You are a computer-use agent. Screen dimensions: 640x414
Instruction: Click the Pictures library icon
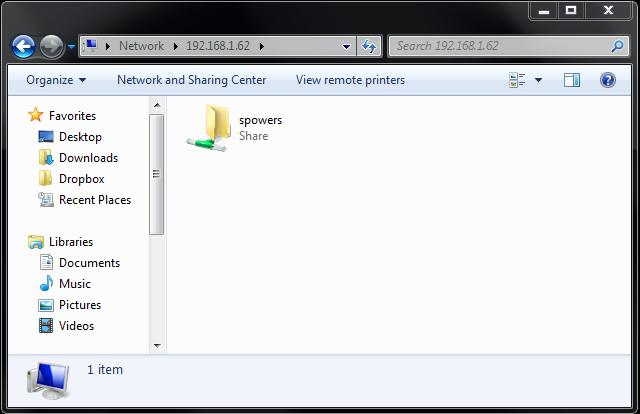[46, 305]
